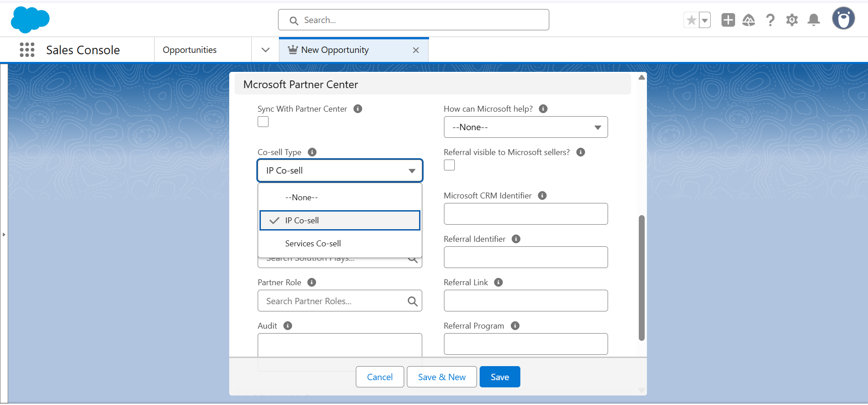Expand the left utility panel arrow
The height and width of the screenshot is (405, 868).
click(4, 235)
